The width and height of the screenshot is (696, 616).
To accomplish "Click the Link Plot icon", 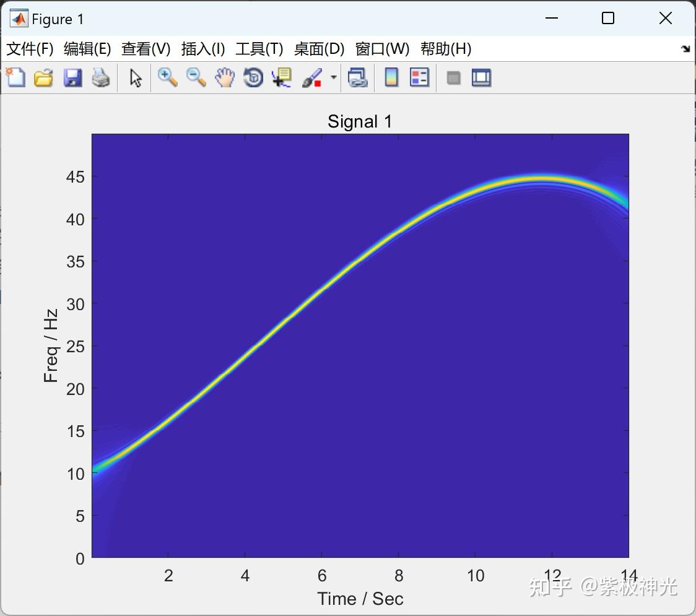I will click(358, 77).
